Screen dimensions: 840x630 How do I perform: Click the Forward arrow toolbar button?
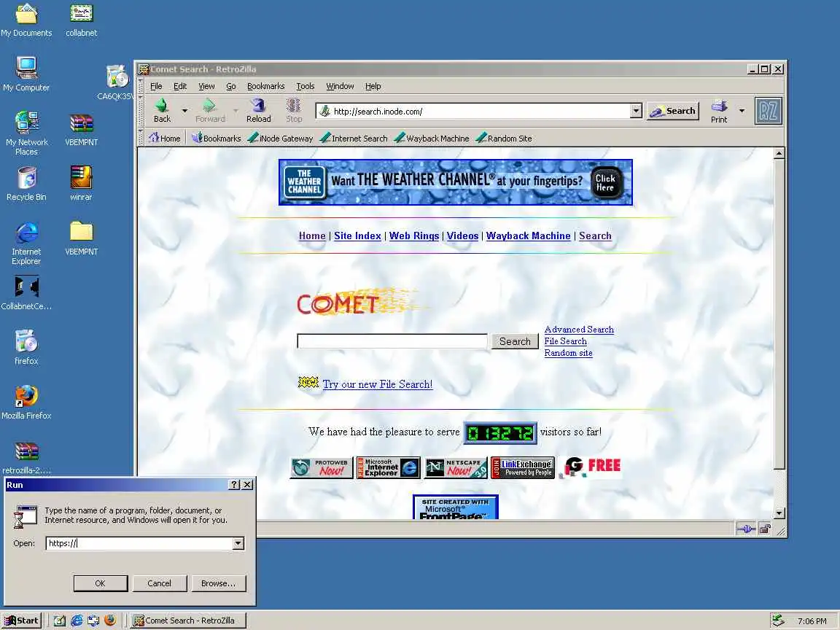click(x=209, y=110)
